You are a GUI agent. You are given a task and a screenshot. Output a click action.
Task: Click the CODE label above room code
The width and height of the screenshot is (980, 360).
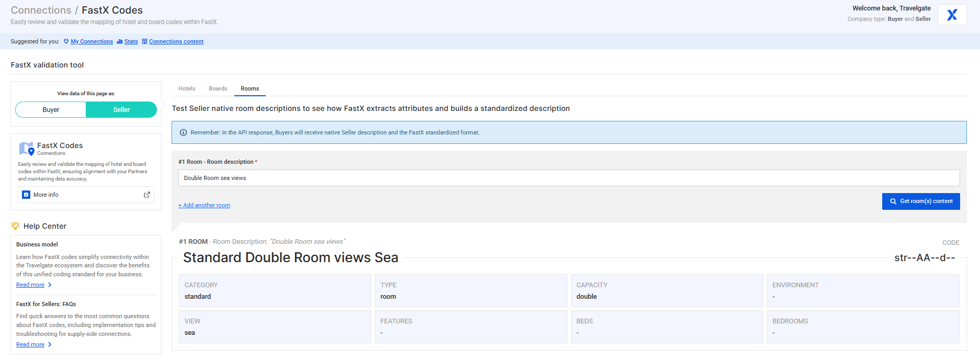[x=951, y=243]
